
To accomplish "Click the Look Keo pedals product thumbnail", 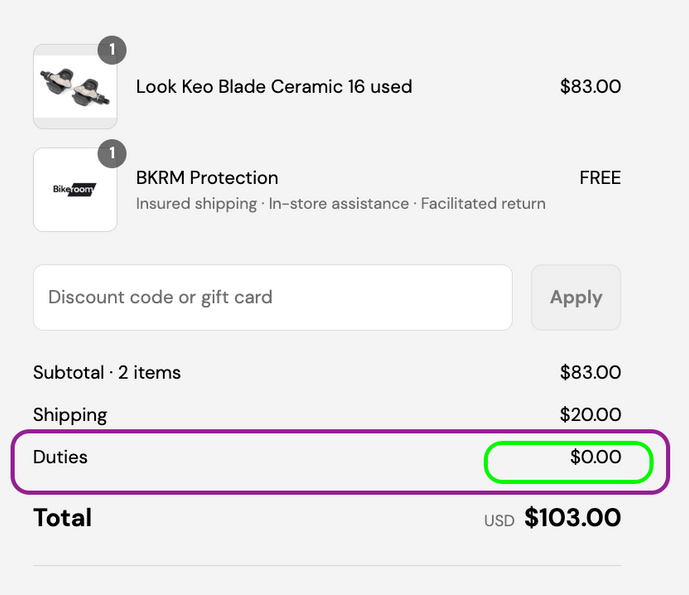I will pyautogui.click(x=75, y=87).
